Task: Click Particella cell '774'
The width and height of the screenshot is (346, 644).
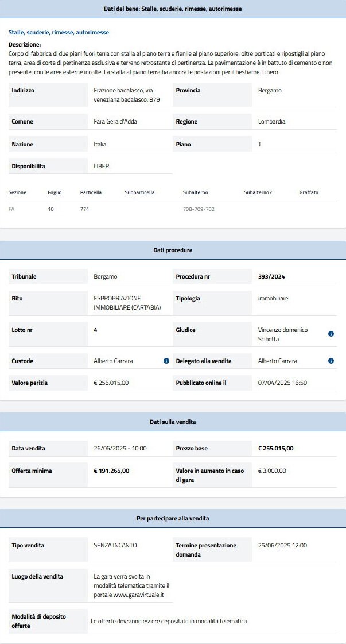Action: [x=84, y=209]
